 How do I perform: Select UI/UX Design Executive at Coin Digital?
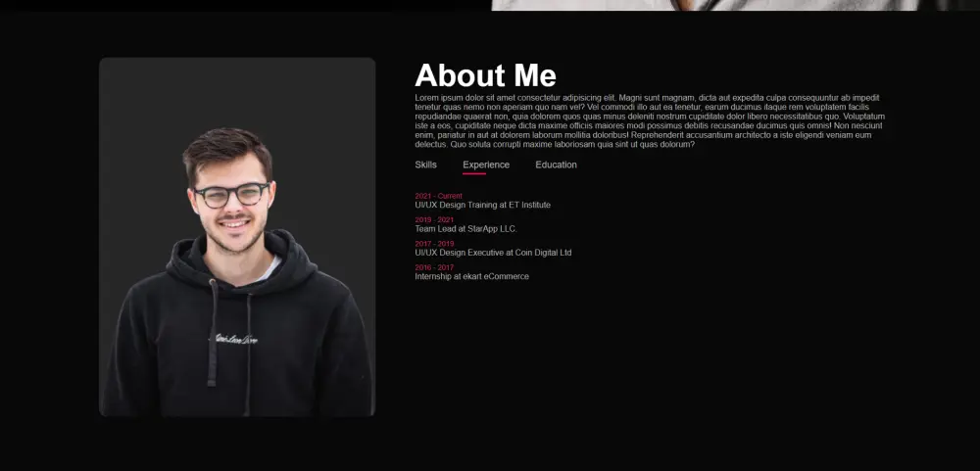click(493, 253)
